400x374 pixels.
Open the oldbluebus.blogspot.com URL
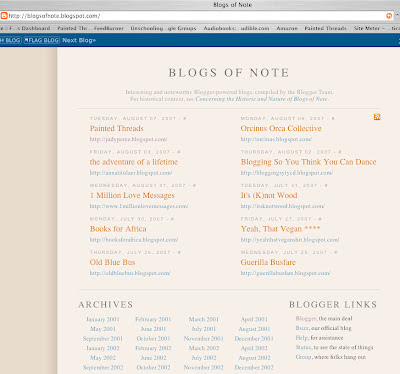coord(130,273)
